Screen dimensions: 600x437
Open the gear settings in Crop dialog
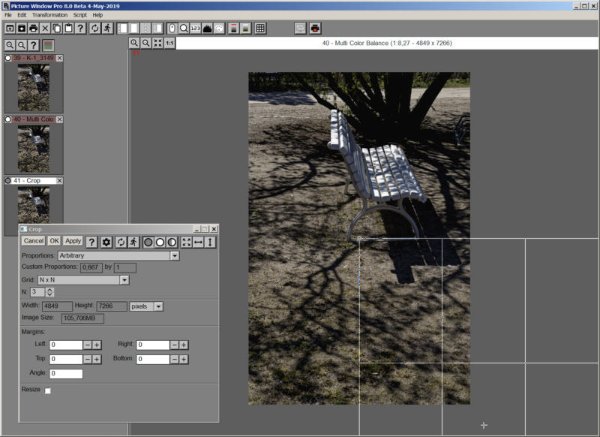106,241
